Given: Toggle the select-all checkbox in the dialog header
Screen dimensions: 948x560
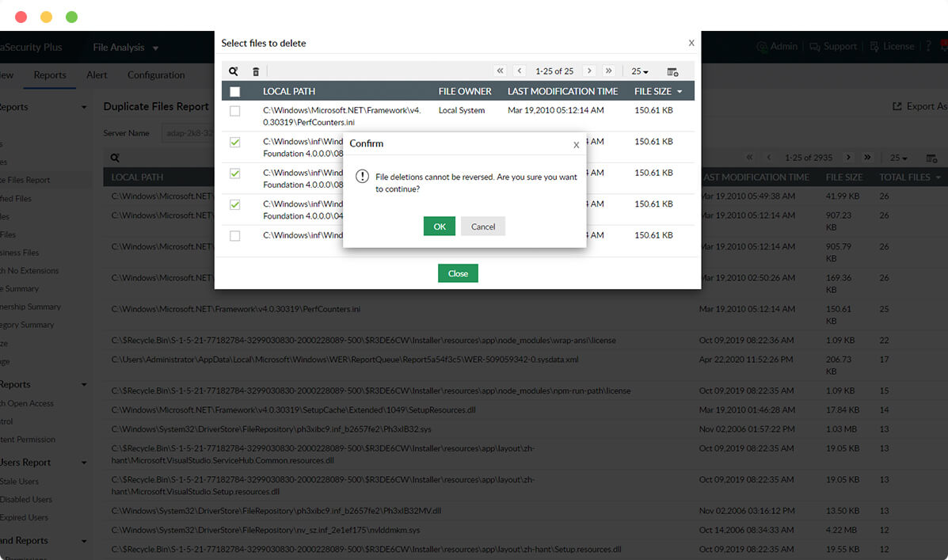Looking at the screenshot, I should coord(234,91).
